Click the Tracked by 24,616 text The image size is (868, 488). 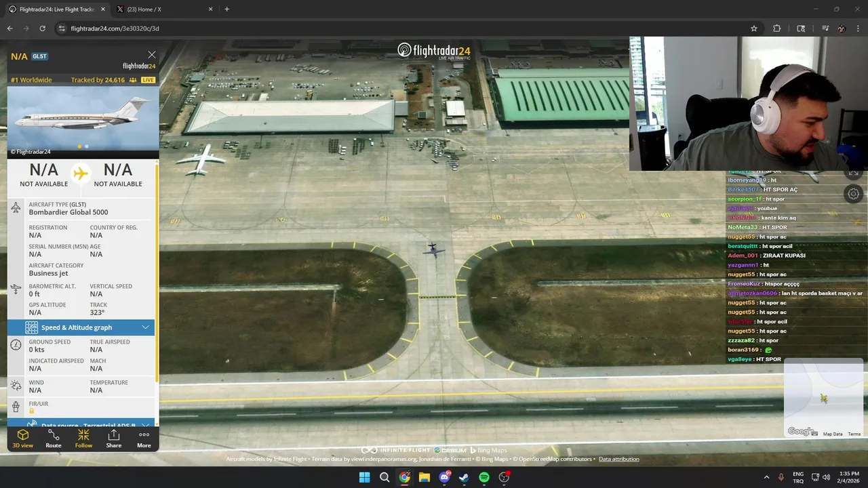[98, 80]
